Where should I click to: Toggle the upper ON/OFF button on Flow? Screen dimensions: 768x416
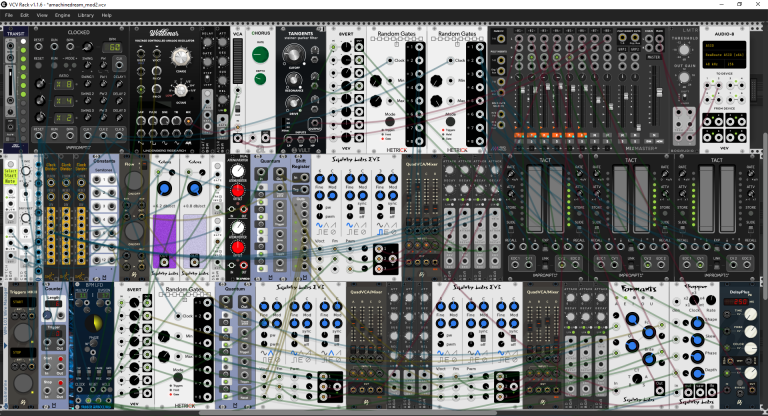pyautogui.click(x=134, y=181)
